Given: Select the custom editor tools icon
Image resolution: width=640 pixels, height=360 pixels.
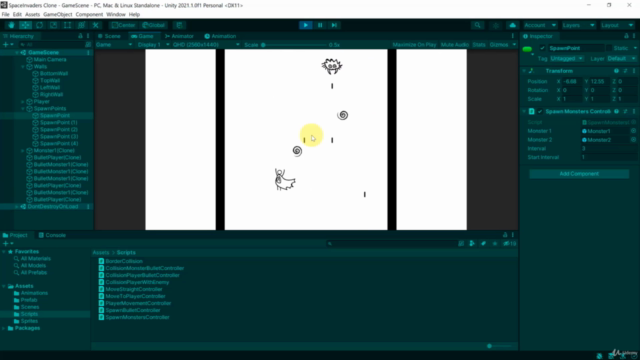Looking at the screenshot, I should (96, 25).
